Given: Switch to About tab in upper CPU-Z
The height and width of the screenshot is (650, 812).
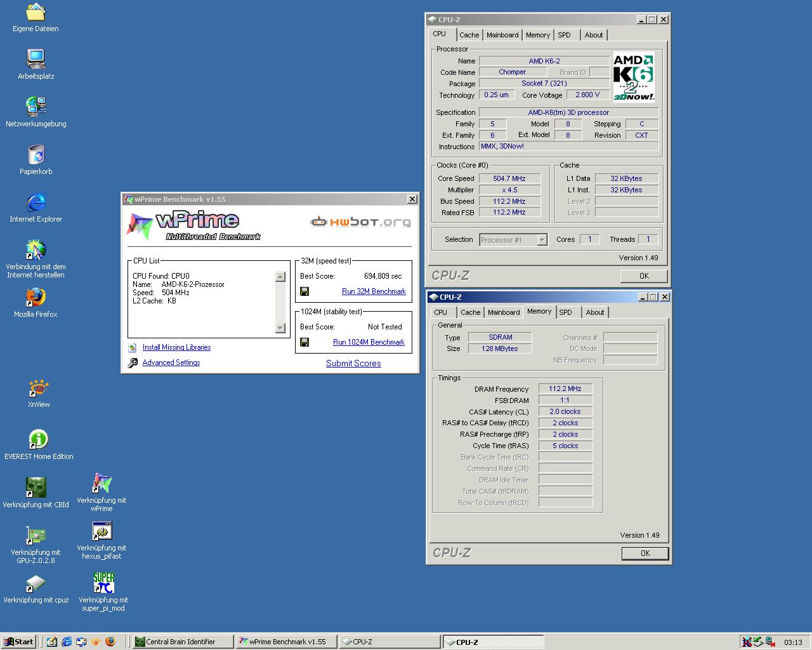Looking at the screenshot, I should pos(594,35).
